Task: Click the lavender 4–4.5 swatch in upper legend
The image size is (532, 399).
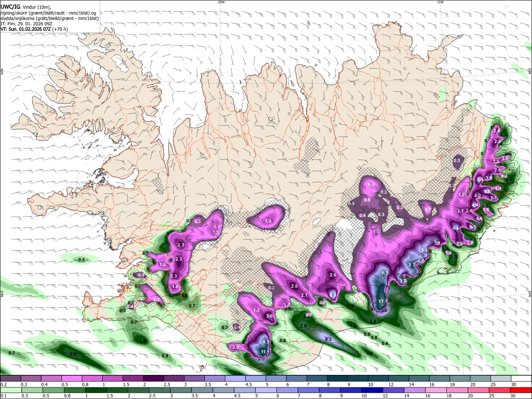Action: pyautogui.click(x=235, y=378)
